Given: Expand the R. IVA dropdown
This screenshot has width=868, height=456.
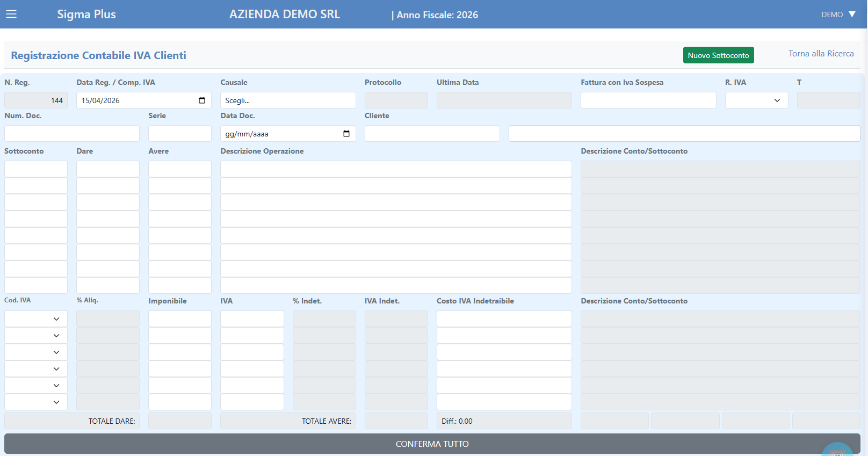Looking at the screenshot, I should [756, 100].
